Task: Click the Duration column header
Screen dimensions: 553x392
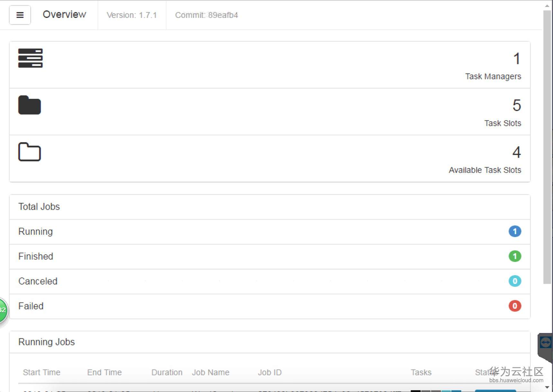Action: (167, 372)
